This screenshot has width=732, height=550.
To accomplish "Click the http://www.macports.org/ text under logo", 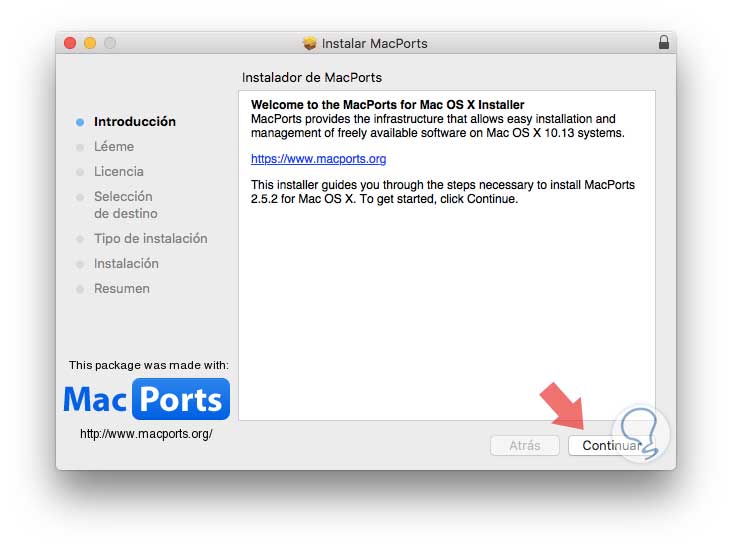I will point(146,434).
